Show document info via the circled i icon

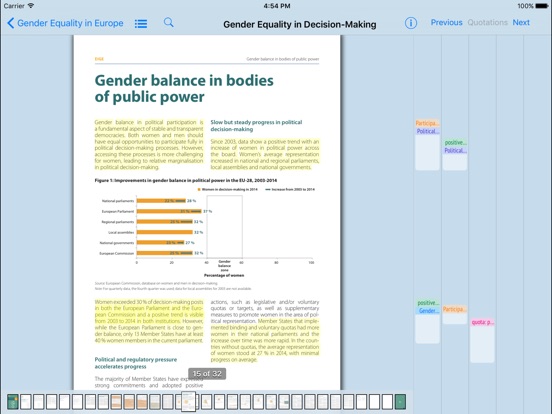(411, 23)
